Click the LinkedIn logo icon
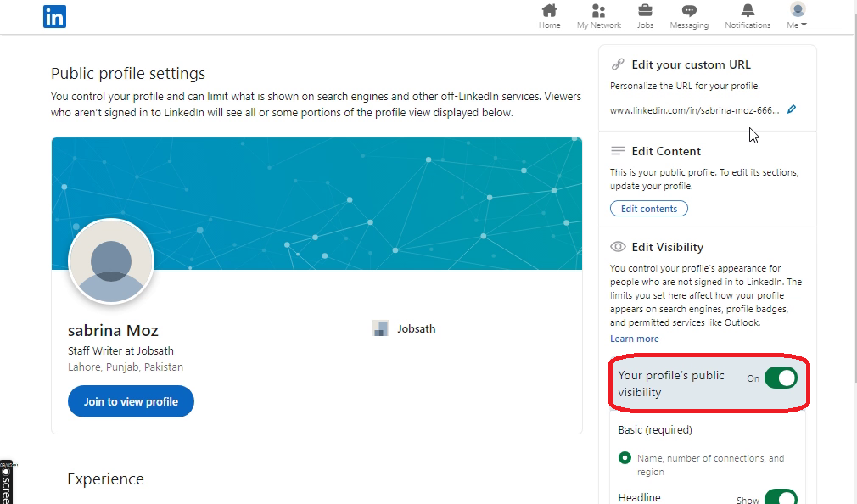This screenshot has height=504, width=857. click(x=54, y=16)
